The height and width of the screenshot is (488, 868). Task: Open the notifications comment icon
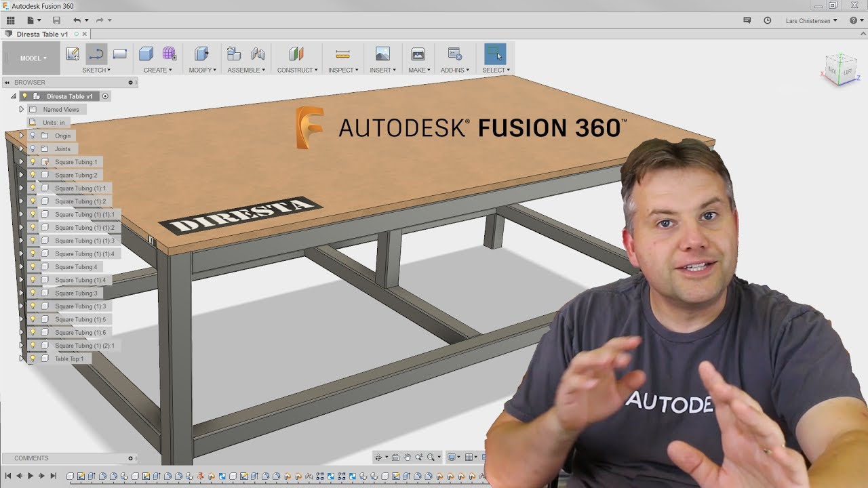747,20
